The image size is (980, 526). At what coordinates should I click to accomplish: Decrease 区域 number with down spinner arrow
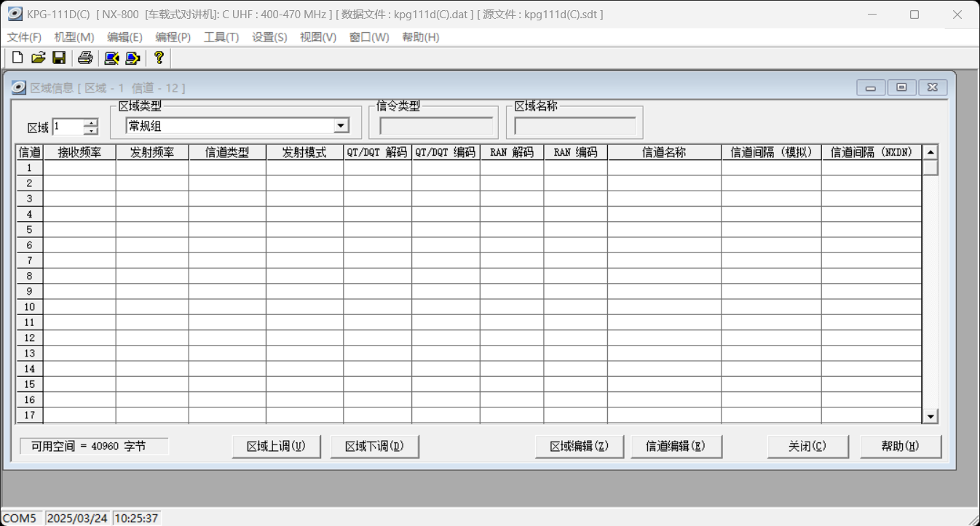tap(91, 131)
